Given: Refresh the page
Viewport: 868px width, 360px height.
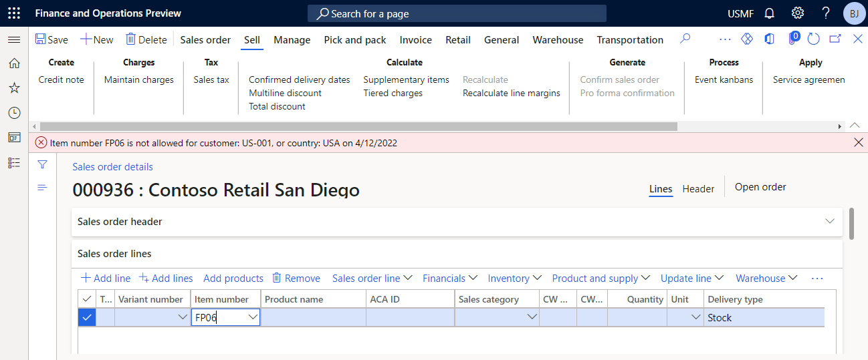Looking at the screenshot, I should pyautogui.click(x=814, y=39).
